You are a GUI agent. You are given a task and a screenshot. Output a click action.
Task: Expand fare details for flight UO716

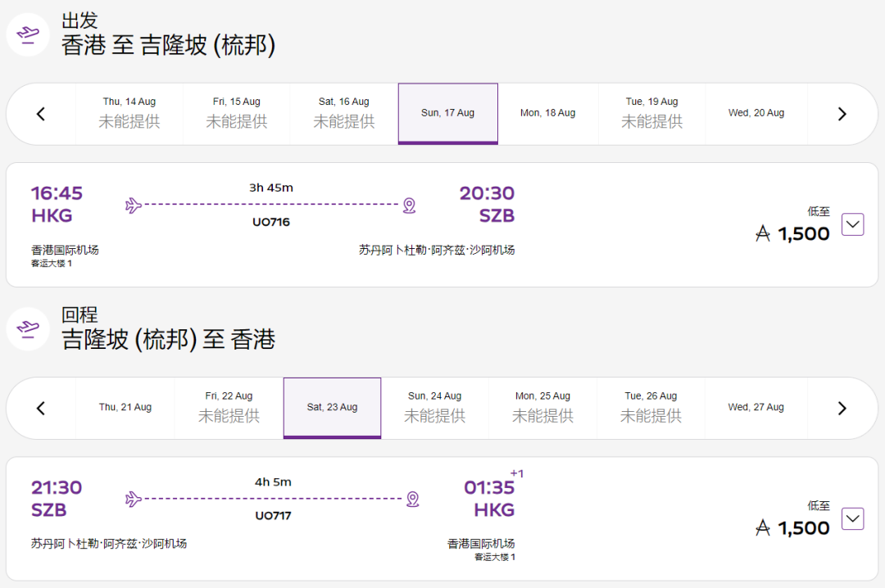tap(852, 224)
